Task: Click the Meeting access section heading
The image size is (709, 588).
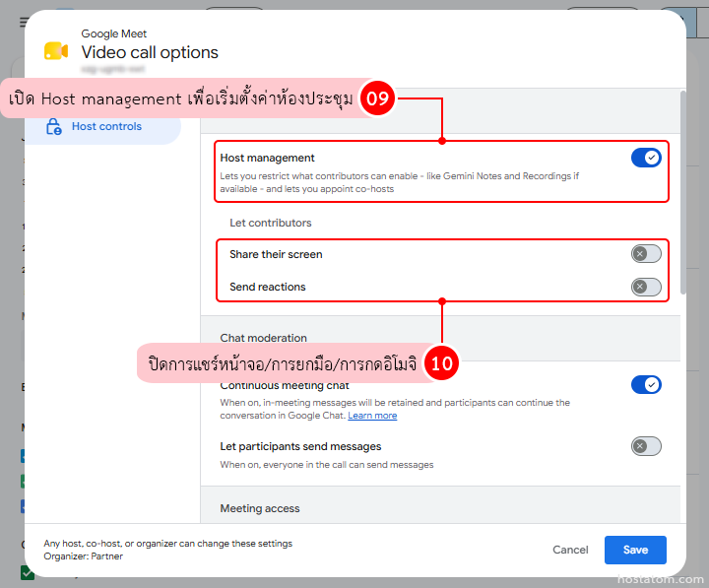Action: [260, 508]
